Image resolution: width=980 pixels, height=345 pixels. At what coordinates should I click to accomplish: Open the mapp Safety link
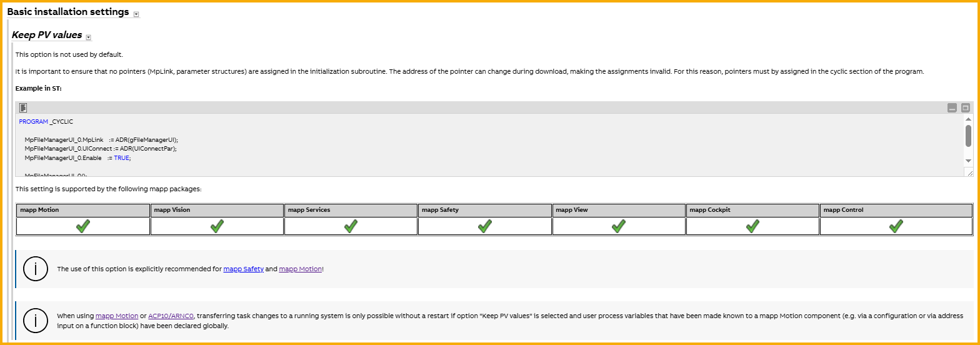tap(243, 269)
